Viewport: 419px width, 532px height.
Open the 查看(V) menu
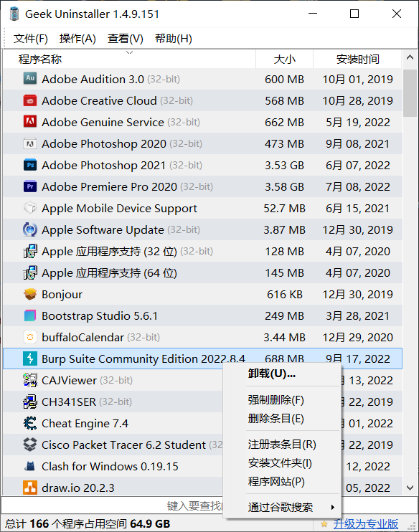(126, 38)
